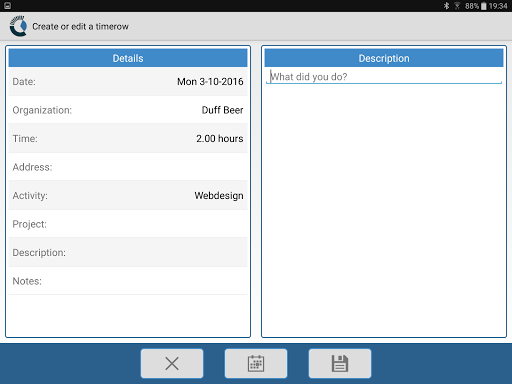The width and height of the screenshot is (512, 384).
Task: Open the Notes row
Action: tap(128, 281)
